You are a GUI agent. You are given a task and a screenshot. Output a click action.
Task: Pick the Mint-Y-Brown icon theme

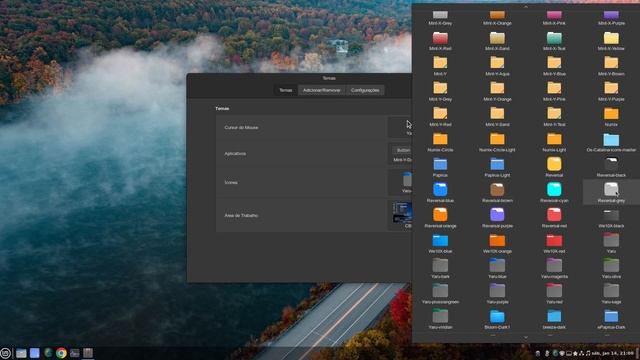pyautogui.click(x=611, y=67)
